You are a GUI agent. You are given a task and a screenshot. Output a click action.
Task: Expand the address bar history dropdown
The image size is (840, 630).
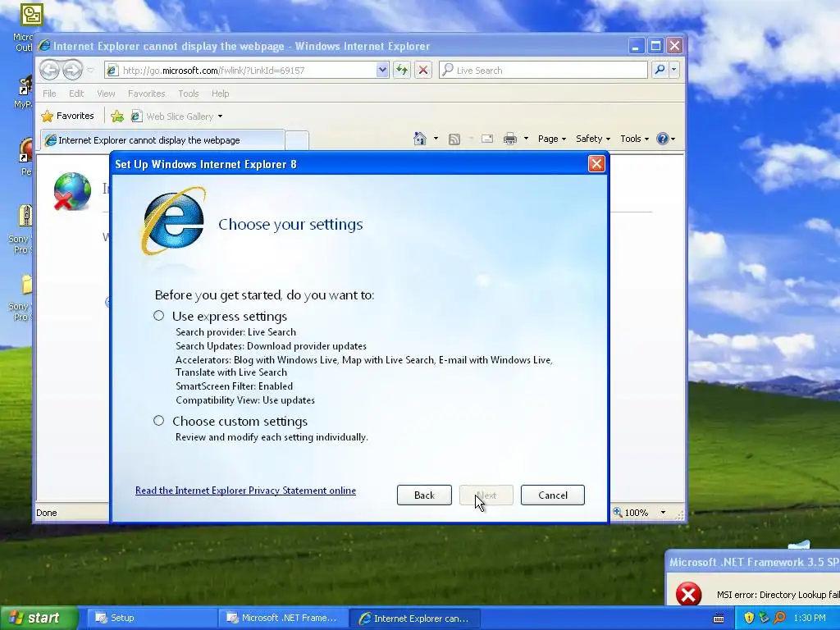coord(382,71)
